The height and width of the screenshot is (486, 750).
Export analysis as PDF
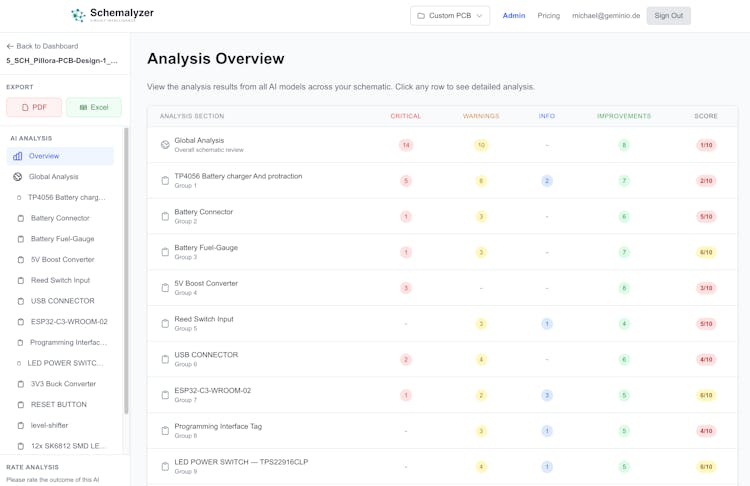(34, 107)
